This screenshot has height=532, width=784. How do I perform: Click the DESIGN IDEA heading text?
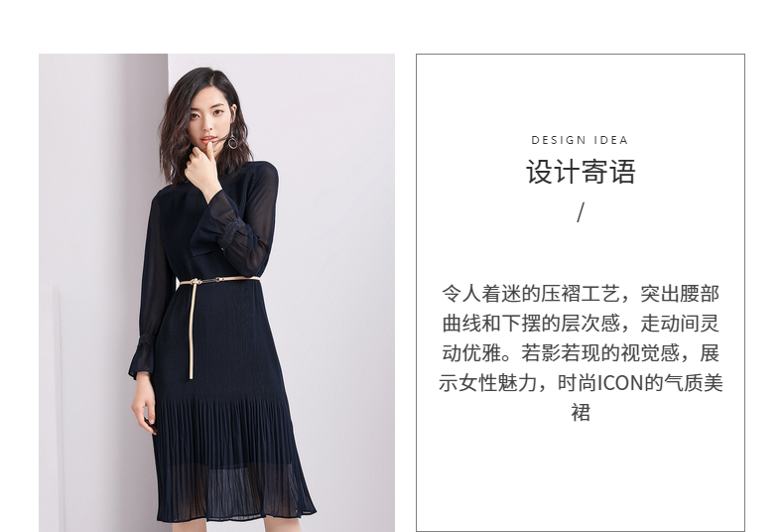click(x=580, y=140)
